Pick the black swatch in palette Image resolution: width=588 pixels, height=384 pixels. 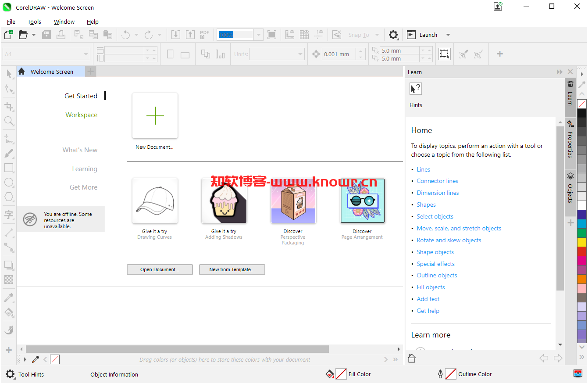pos(582,113)
